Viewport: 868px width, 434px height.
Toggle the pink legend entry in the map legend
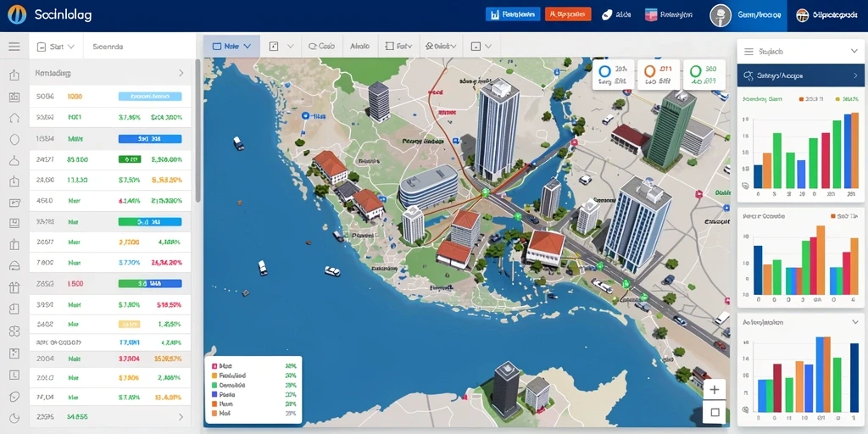(x=214, y=366)
